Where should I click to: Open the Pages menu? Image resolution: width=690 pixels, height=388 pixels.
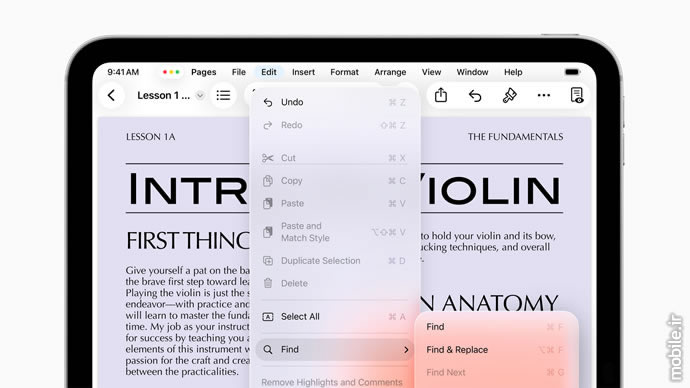204,72
